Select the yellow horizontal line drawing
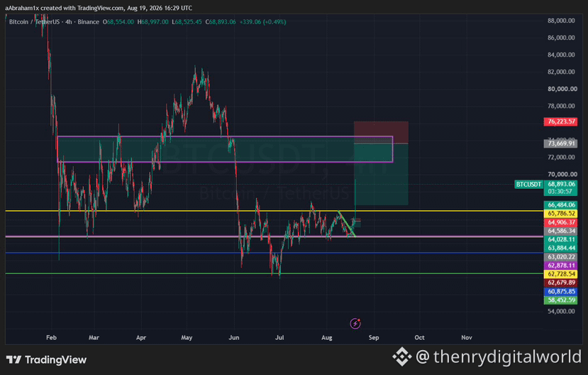588x375 pixels. (274, 211)
